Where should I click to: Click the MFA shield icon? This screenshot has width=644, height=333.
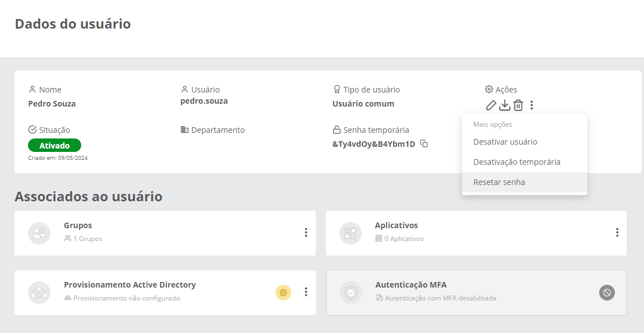click(351, 292)
